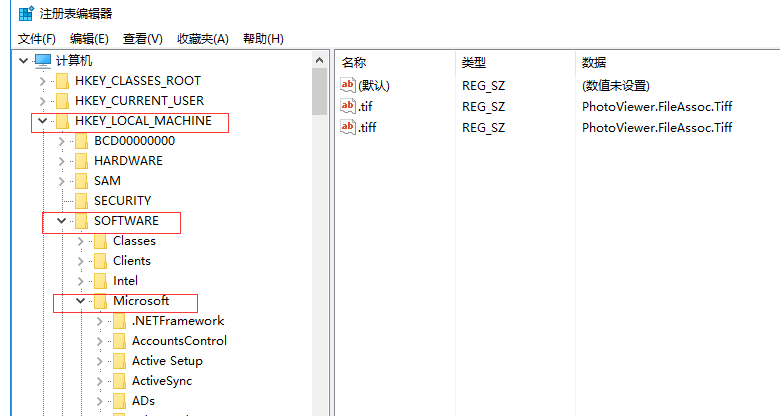This screenshot has width=780, height=416.
Task: Open the 文件(F) menu
Action: [x=36, y=39]
